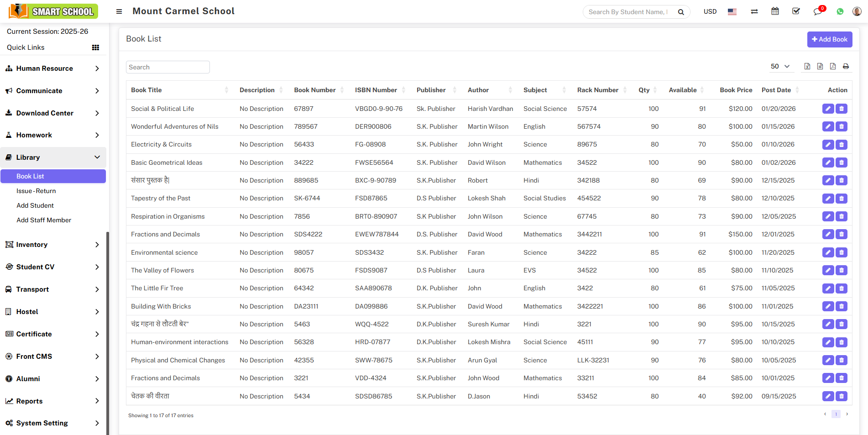Open the 50 entries per page dropdown

pyautogui.click(x=780, y=67)
